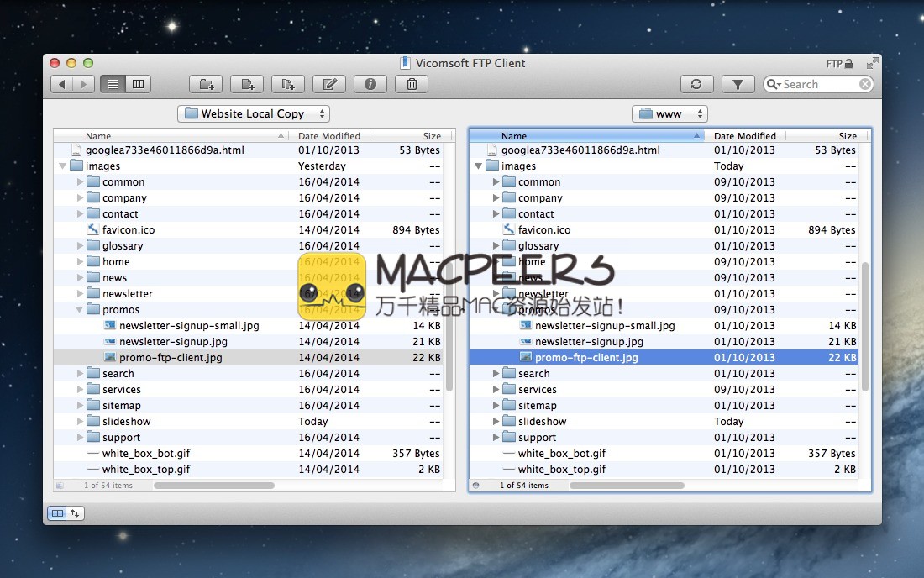
Task: Sort local pane by Date Modified
Action: (x=329, y=136)
